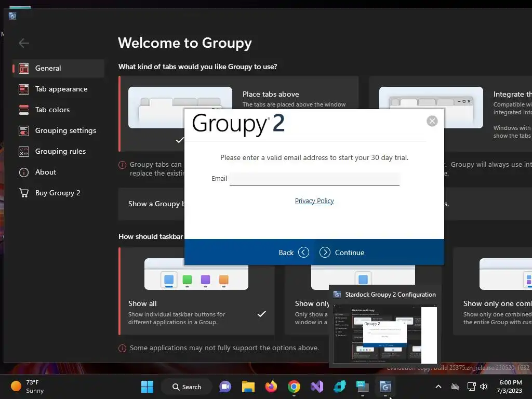Click the Tab appearance icon
The image size is (532, 399).
coord(24,89)
